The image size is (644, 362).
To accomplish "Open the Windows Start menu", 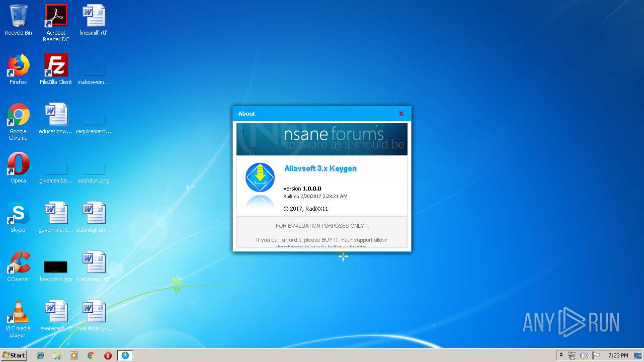I will 14,355.
